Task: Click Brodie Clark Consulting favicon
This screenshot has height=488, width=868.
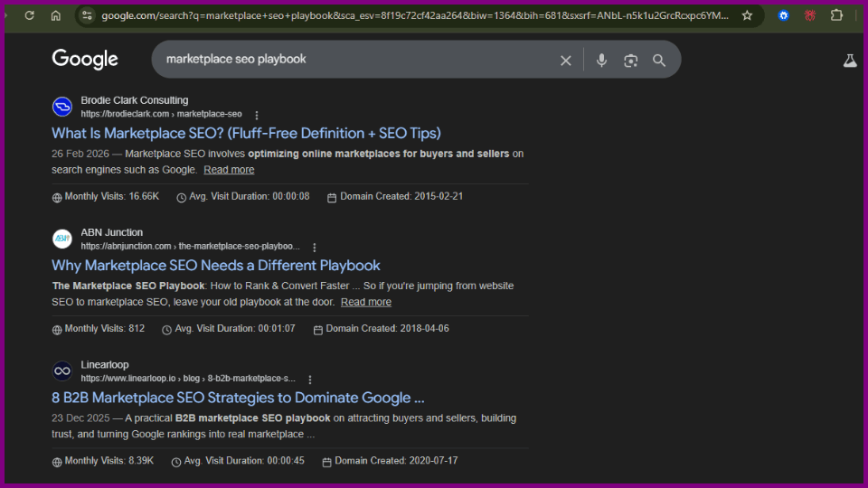Action: (62, 107)
